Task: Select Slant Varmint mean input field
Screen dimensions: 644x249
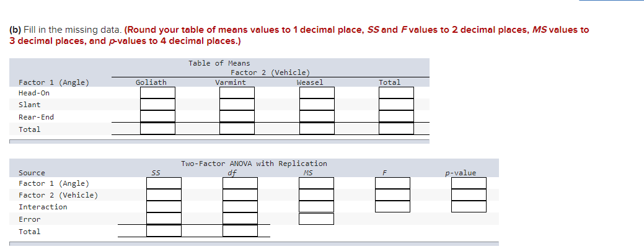Action: coord(237,105)
